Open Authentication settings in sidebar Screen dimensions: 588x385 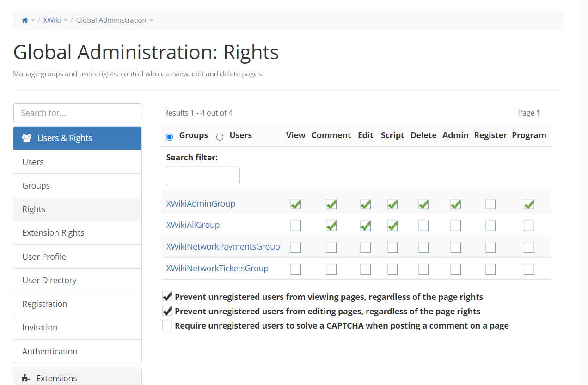pyautogui.click(x=77, y=351)
